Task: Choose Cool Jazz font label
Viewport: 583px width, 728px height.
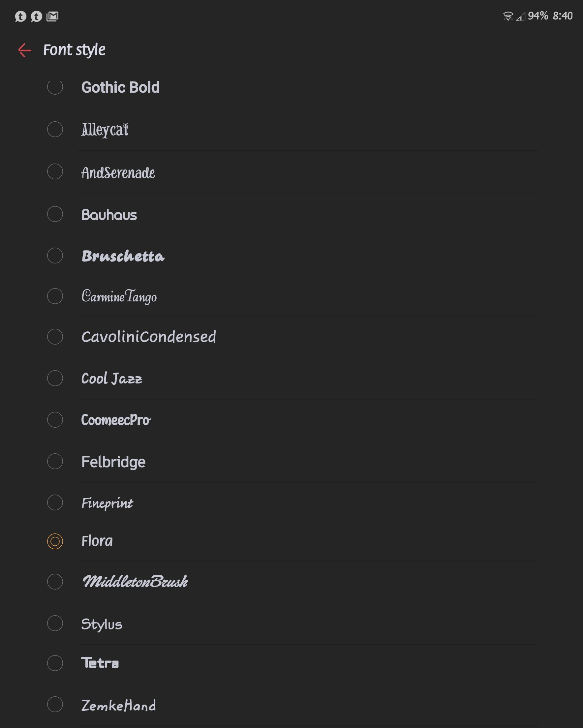Action: point(112,379)
